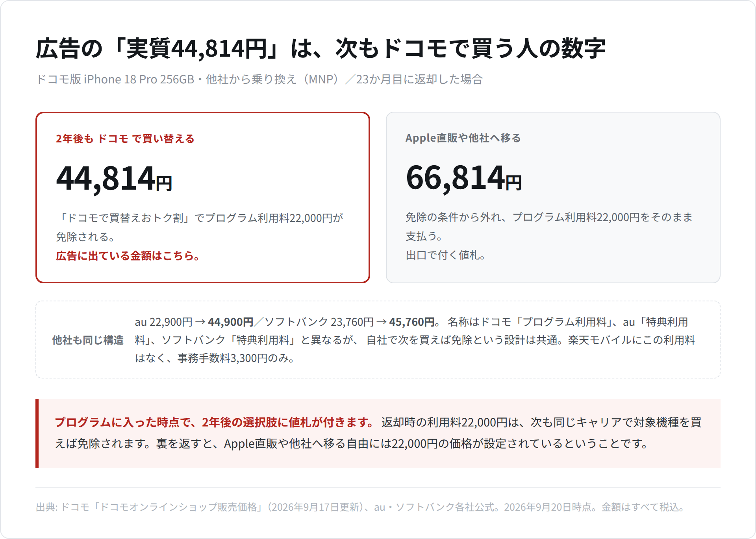Click the bold SoftBank amount 45,760円
Image resolution: width=756 pixels, height=539 pixels.
(412, 322)
